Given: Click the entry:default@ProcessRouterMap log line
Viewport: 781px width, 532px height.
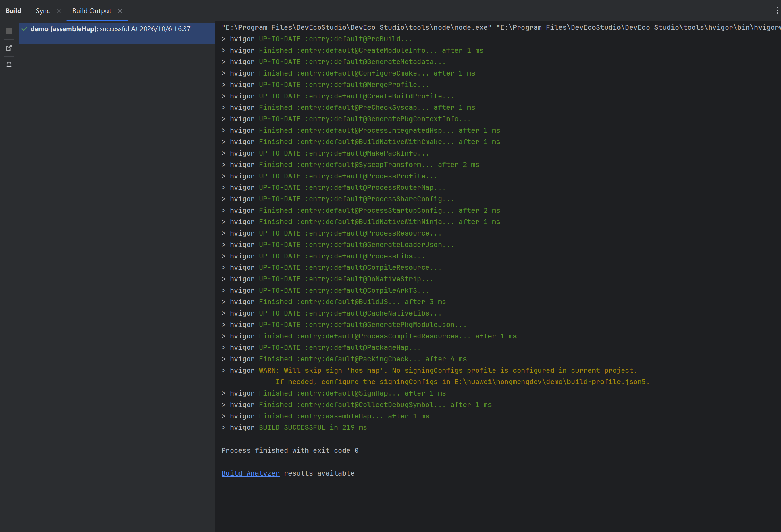Looking at the screenshot, I should tap(333, 187).
